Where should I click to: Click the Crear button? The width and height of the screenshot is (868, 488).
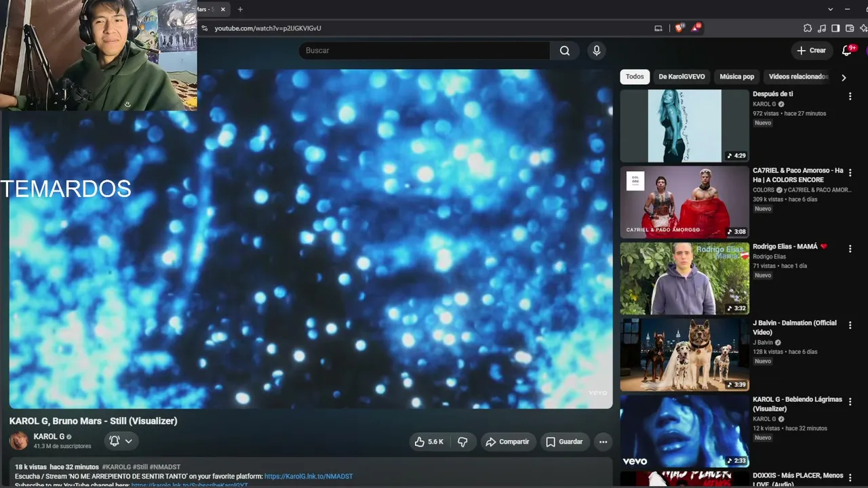pyautogui.click(x=811, y=50)
